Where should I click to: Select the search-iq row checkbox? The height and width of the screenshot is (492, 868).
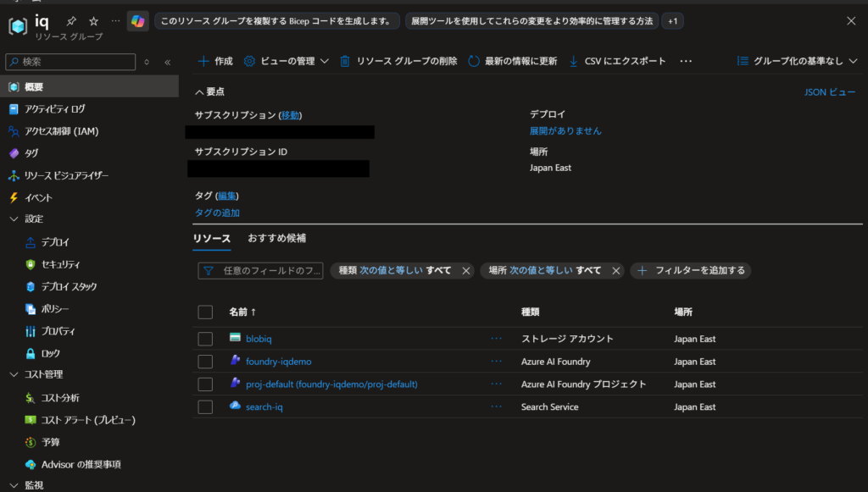pos(205,407)
